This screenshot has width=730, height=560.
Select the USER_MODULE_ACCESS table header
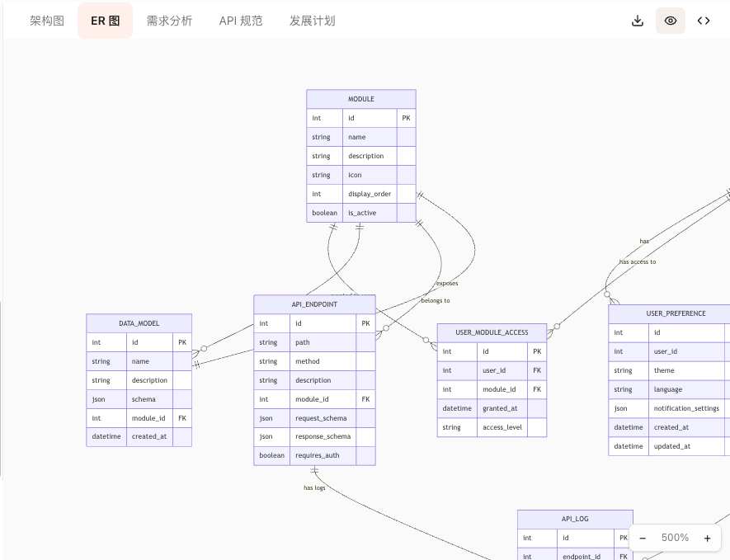(x=492, y=332)
